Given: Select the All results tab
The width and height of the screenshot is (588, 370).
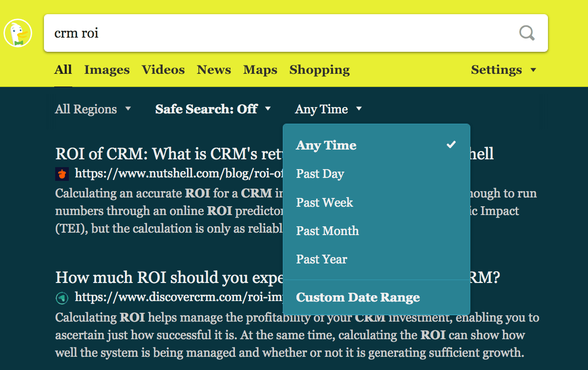Looking at the screenshot, I should (x=63, y=70).
